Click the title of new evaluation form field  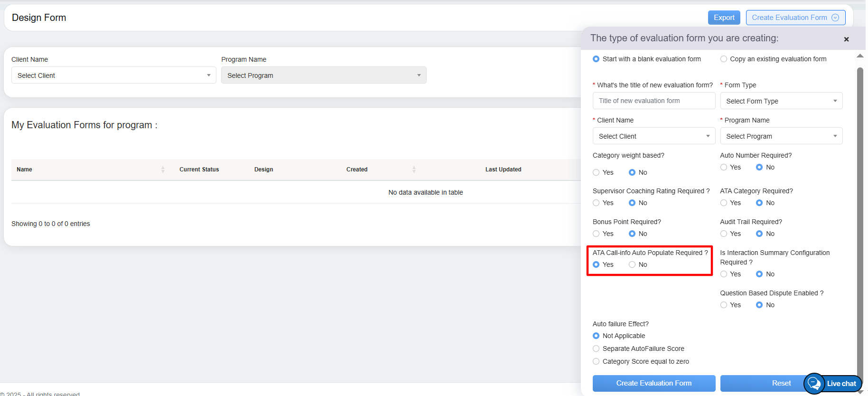[653, 101]
